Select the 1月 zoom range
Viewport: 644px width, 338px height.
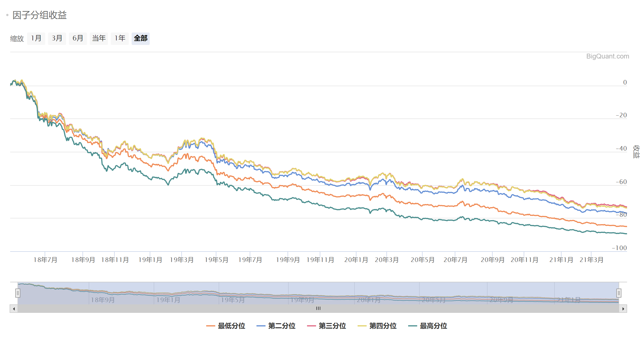click(36, 38)
